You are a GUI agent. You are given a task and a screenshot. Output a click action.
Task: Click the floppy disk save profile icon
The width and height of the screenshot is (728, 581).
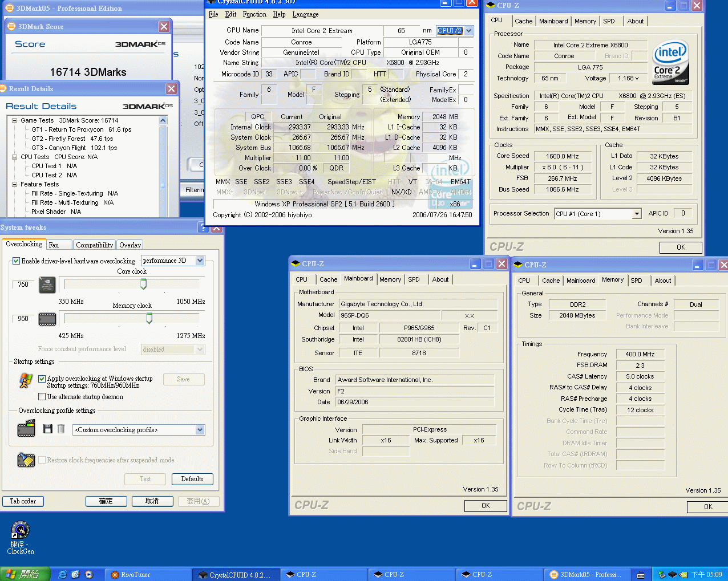48,429
